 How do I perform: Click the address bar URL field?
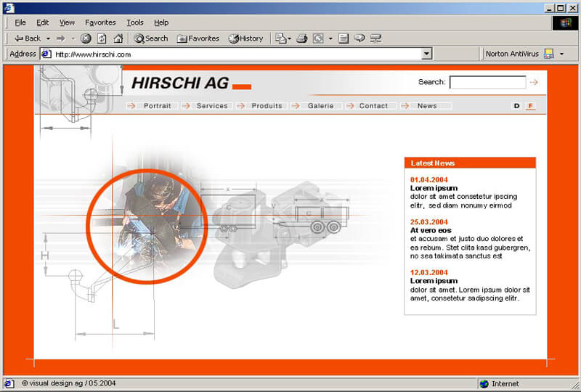click(x=237, y=54)
